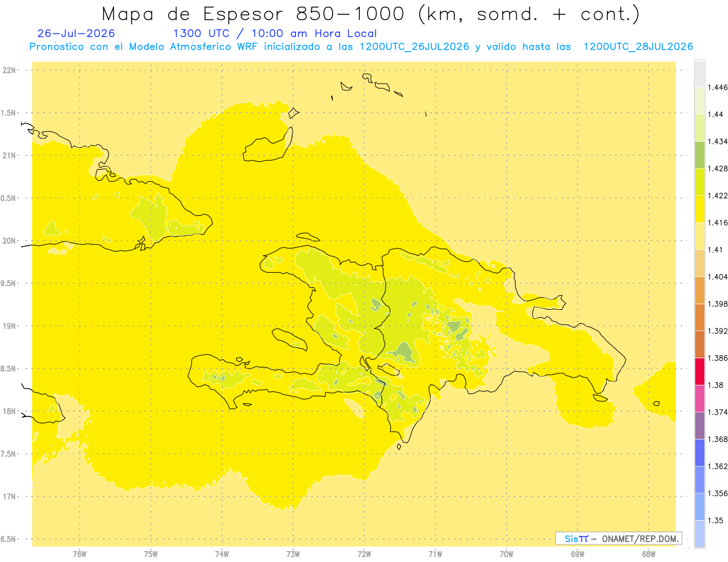Click the 1.386 colorbar value

[x=718, y=358]
